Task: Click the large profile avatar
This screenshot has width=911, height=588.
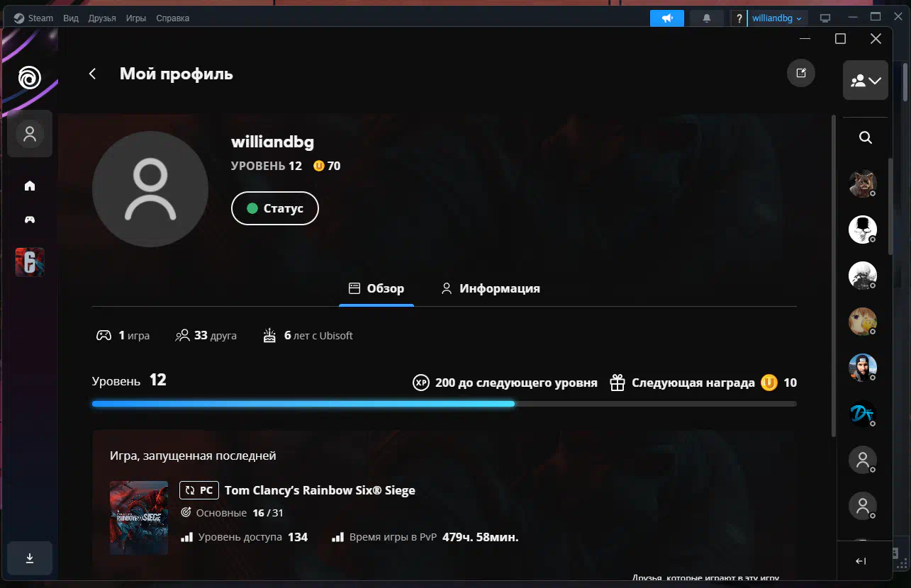Action: click(x=150, y=189)
